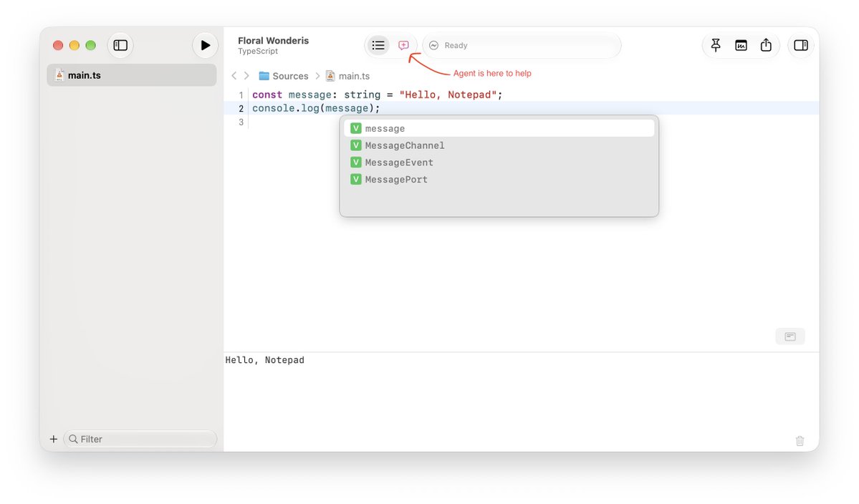Image resolution: width=859 pixels, height=504 pixels.
Task: Open the outline list view icon
Action: tap(378, 45)
